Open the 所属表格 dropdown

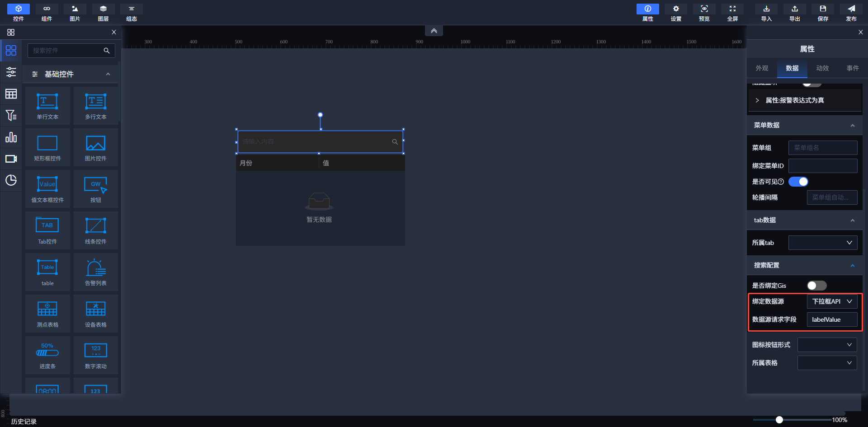tap(827, 363)
